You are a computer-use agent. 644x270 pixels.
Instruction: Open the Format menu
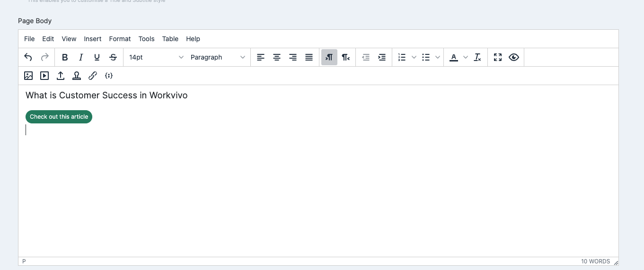tap(120, 39)
